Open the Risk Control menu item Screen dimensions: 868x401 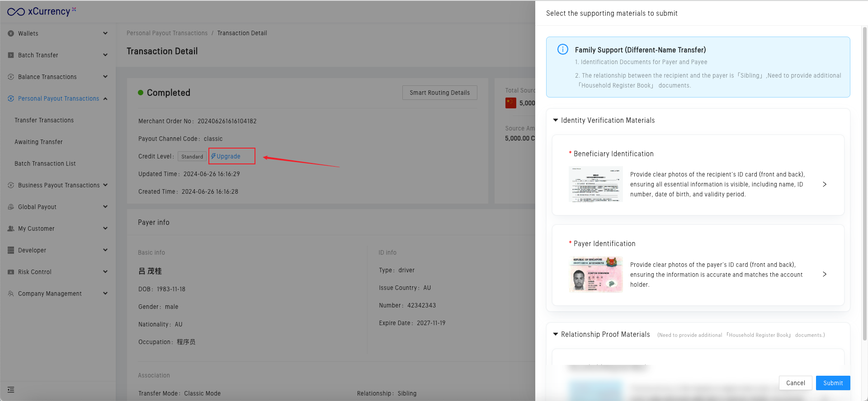(x=58, y=272)
